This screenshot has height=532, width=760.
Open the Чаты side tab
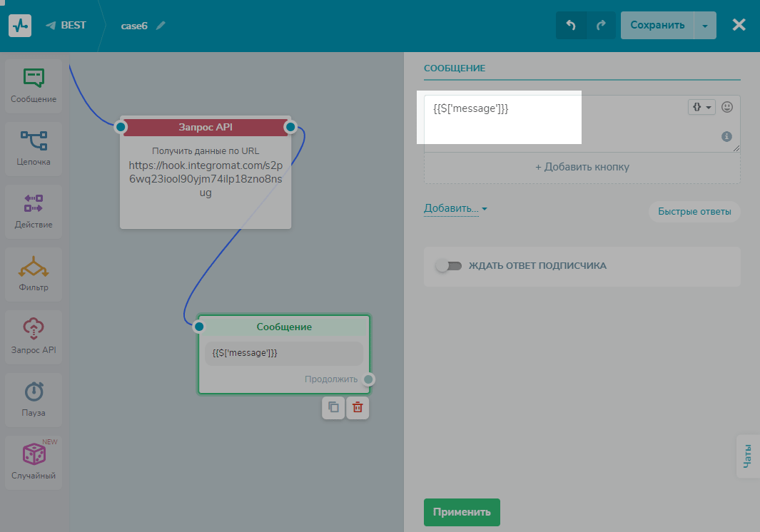click(x=747, y=456)
